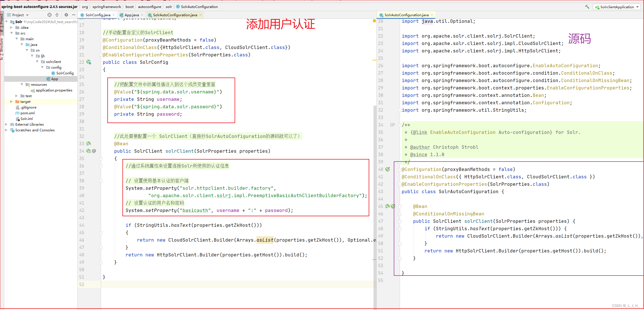644x310 pixels.
Task: Select right-pane SolrAutoConfiguration.java tab
Action: pyautogui.click(x=406, y=15)
